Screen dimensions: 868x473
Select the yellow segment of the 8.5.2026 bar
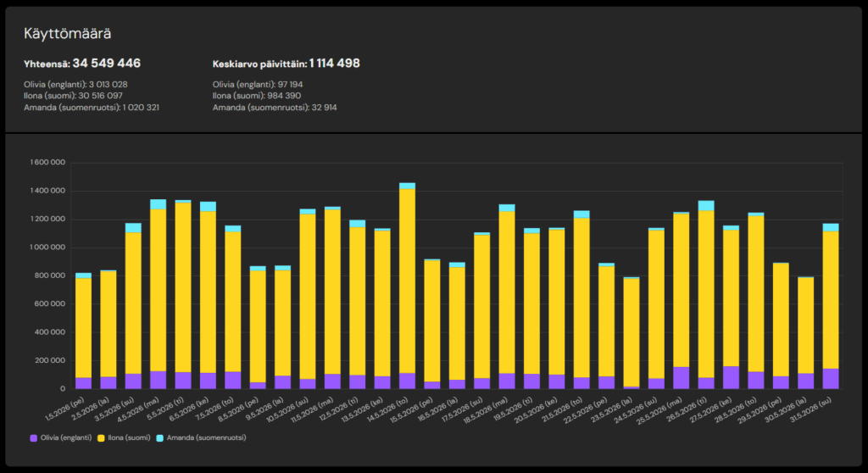(258, 326)
